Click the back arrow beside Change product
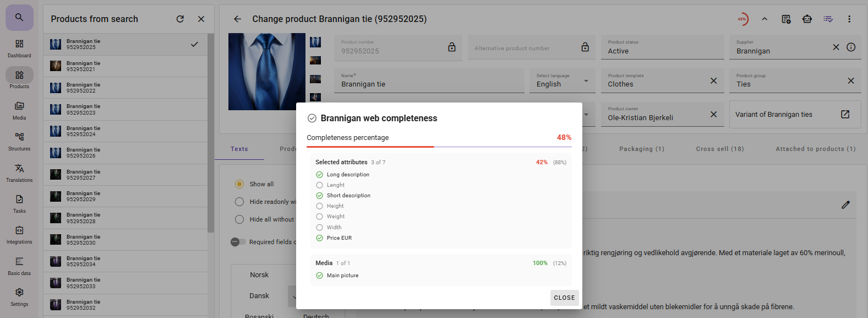This screenshot has width=868, height=318. coord(237,19)
